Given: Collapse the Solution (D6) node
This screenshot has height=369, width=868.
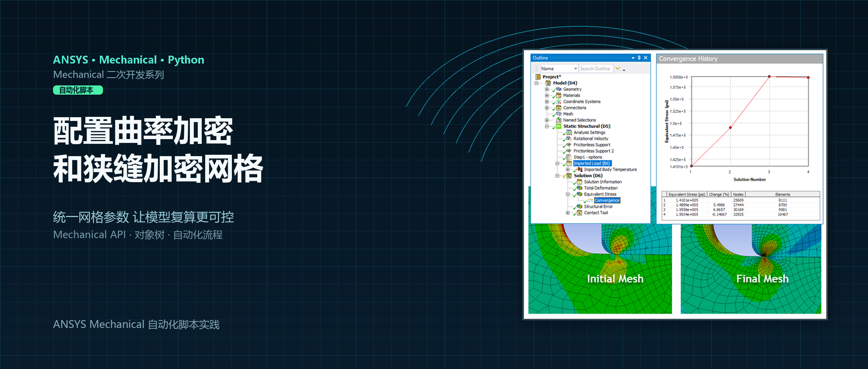Looking at the screenshot, I should tap(557, 176).
